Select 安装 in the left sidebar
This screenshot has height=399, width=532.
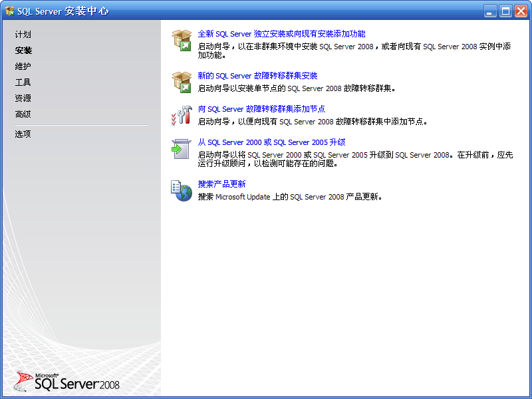(x=23, y=51)
